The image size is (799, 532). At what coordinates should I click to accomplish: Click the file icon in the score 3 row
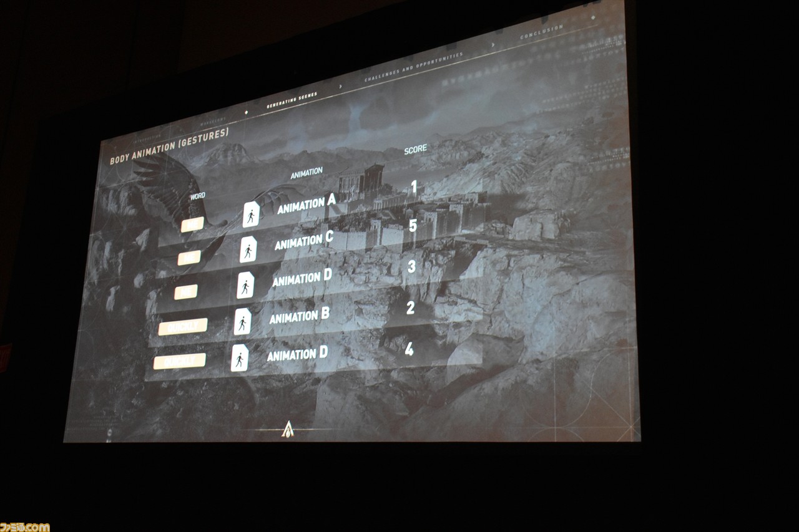(245, 285)
